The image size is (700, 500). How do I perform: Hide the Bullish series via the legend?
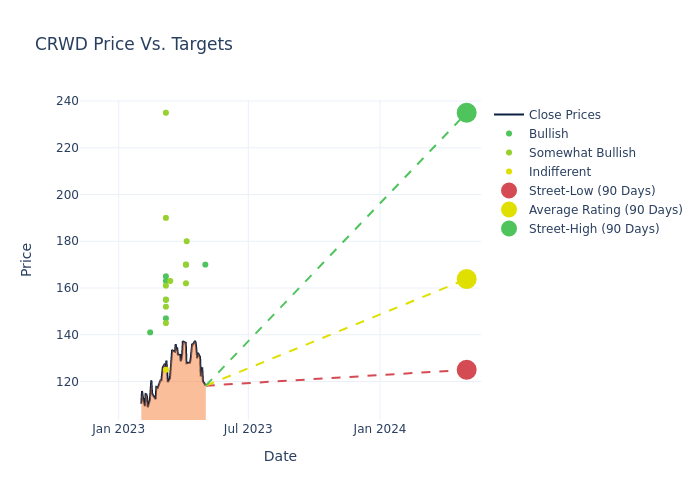click(548, 134)
